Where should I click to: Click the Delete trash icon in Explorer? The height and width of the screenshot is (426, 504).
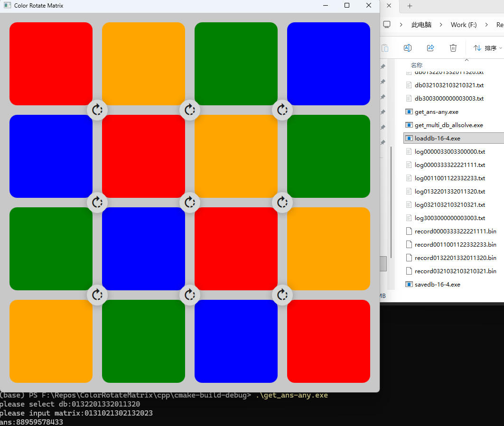453,48
